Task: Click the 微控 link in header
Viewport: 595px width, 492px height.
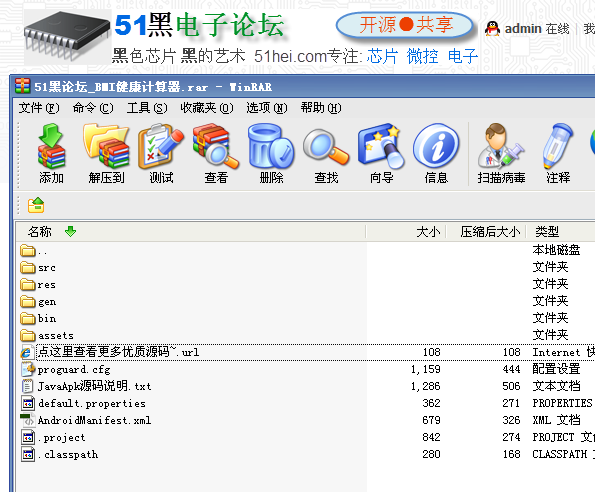Action: (423, 56)
